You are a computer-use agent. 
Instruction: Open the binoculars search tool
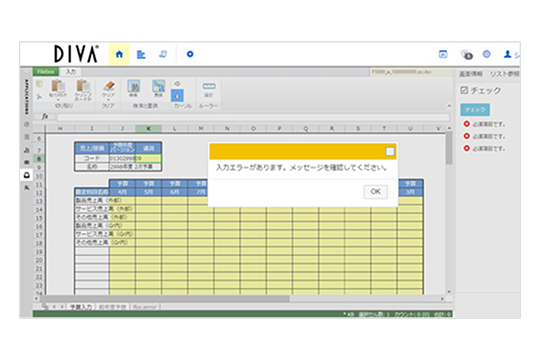pos(134,86)
